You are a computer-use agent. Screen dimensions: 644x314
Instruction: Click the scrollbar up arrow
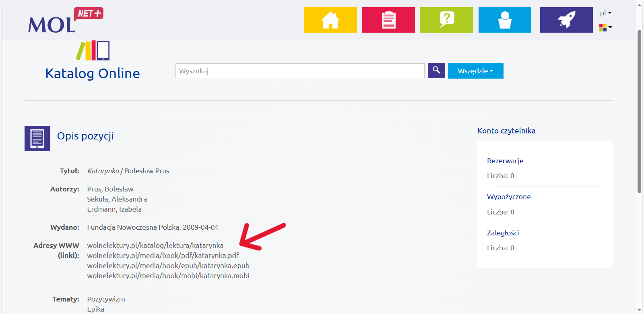tap(640, 5)
